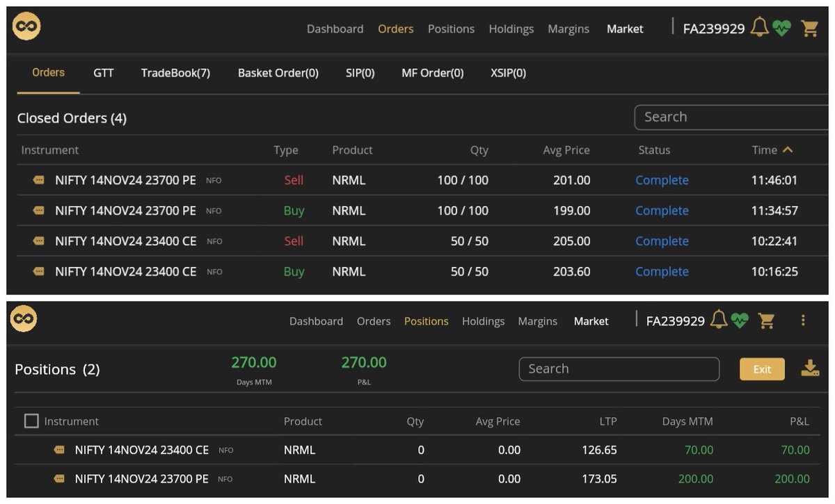Screen dimensions: 835x504
Task: Click Complete status of the 10:22:41 order
Action: 662,241
